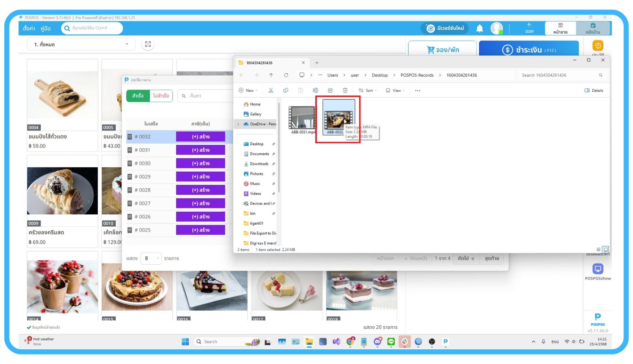
Task: Click the ชำระเงิน payment button
Action: (529, 50)
